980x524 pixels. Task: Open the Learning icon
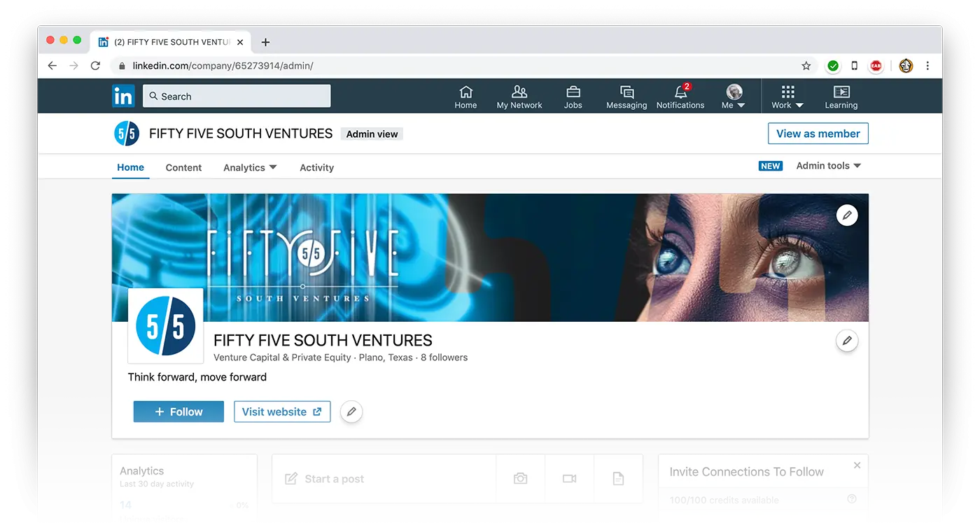pyautogui.click(x=841, y=97)
